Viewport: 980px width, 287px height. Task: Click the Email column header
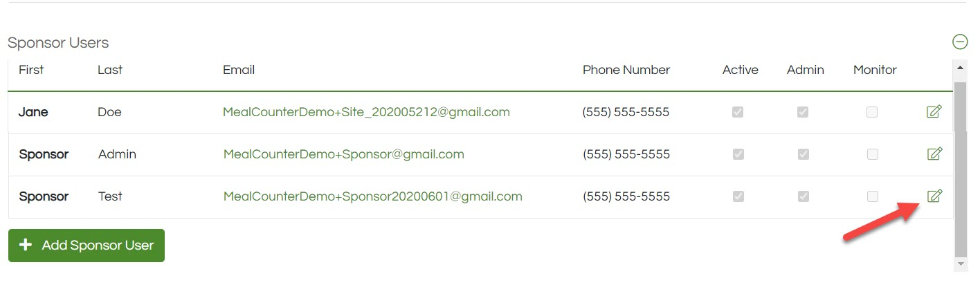click(x=239, y=70)
